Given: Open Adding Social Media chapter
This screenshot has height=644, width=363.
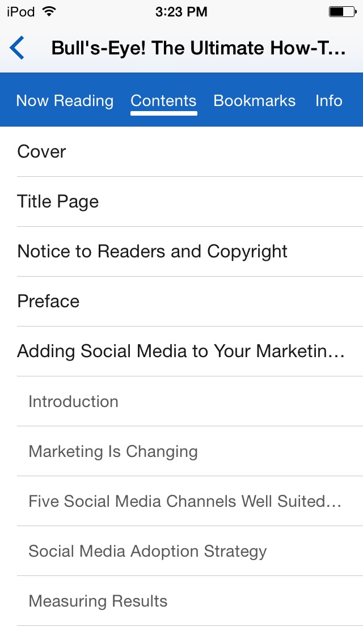Looking at the screenshot, I should (181, 351).
